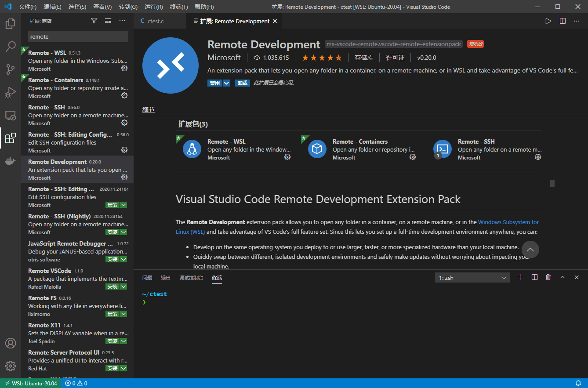The height and width of the screenshot is (388, 588).
Task: Open the Accounts menu icon
Action: pyautogui.click(x=11, y=343)
